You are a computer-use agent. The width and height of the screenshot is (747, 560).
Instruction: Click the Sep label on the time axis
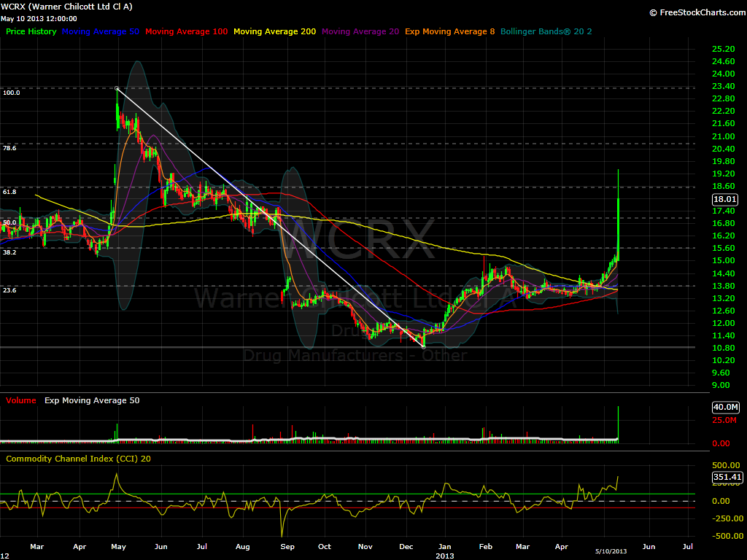tap(287, 547)
